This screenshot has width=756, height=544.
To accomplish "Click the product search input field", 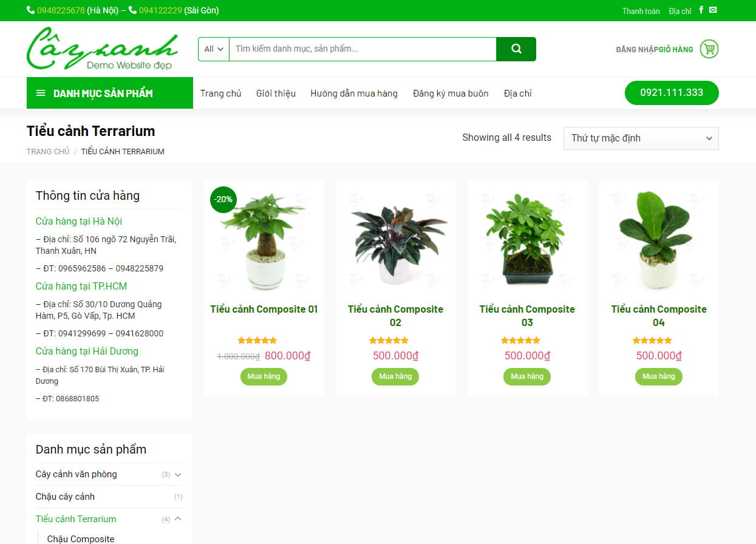I will (x=363, y=49).
